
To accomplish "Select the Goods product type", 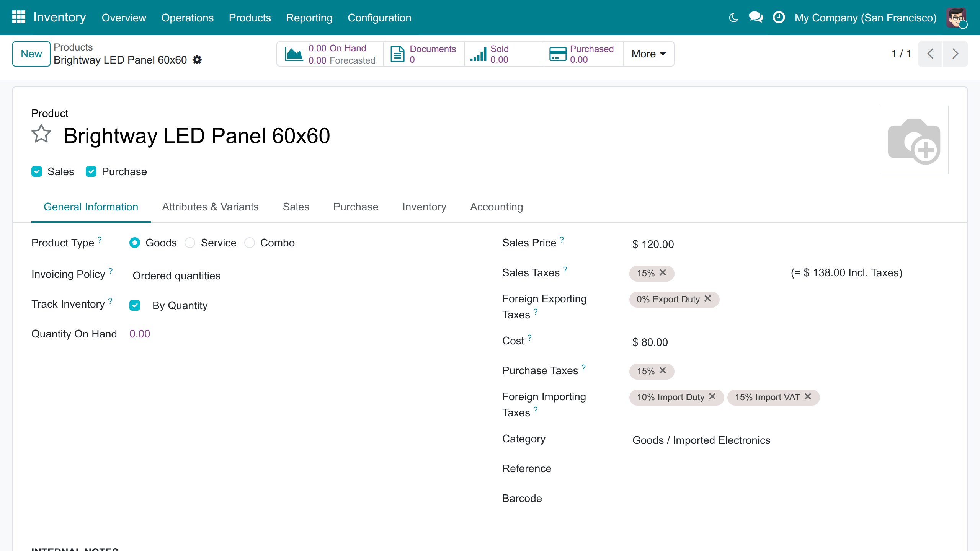I will (x=135, y=243).
